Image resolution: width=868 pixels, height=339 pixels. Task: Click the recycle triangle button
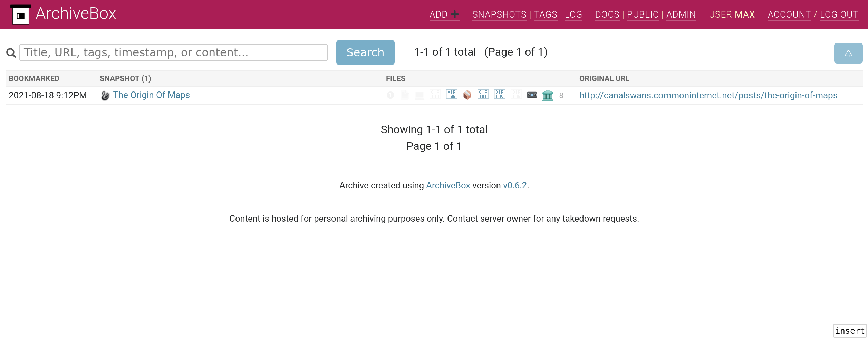[848, 53]
